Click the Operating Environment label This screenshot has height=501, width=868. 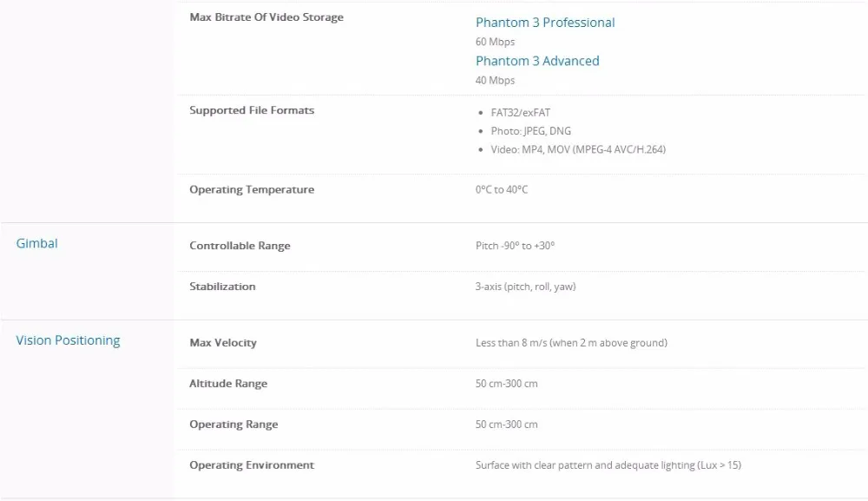pyautogui.click(x=252, y=465)
